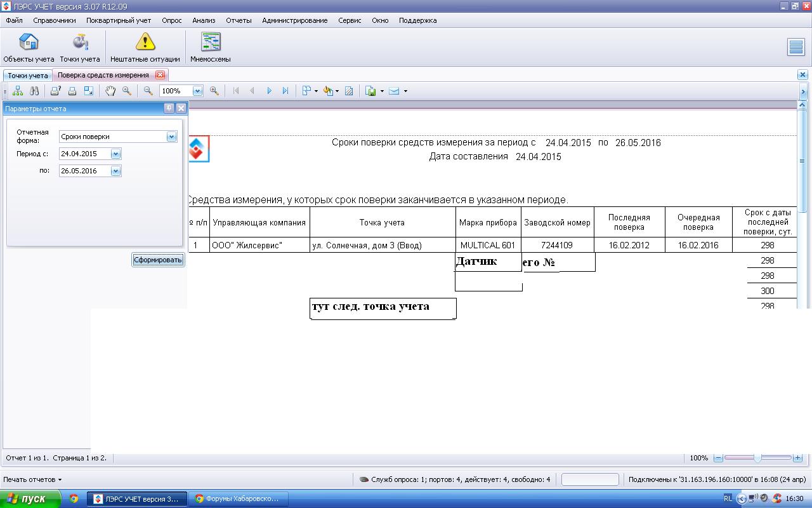Open the Поддержка menu
This screenshot has width=812, height=508.
[417, 20]
